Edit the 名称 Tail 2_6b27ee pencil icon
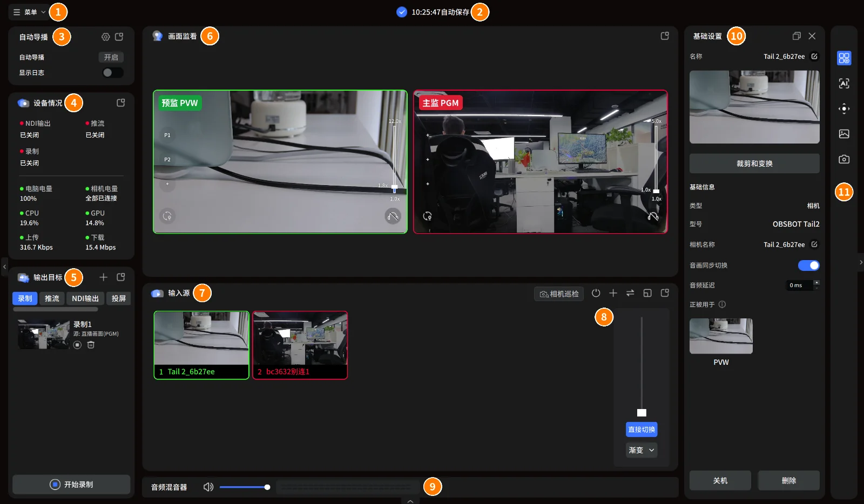This screenshot has width=864, height=504. tap(814, 56)
